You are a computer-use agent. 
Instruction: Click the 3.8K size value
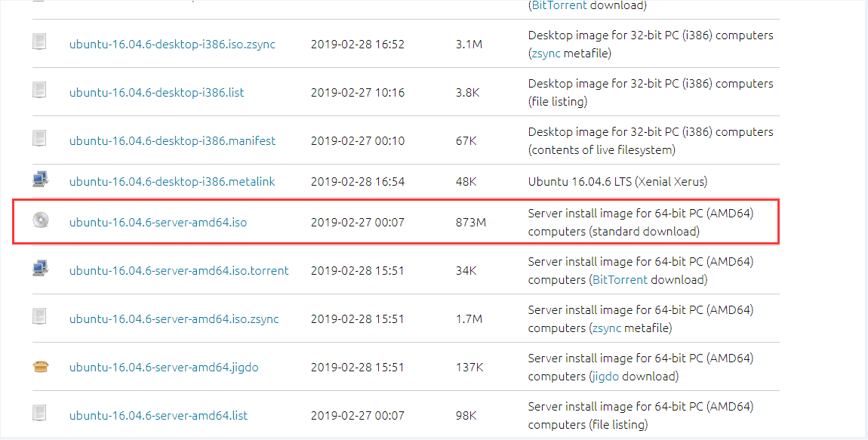point(468,92)
